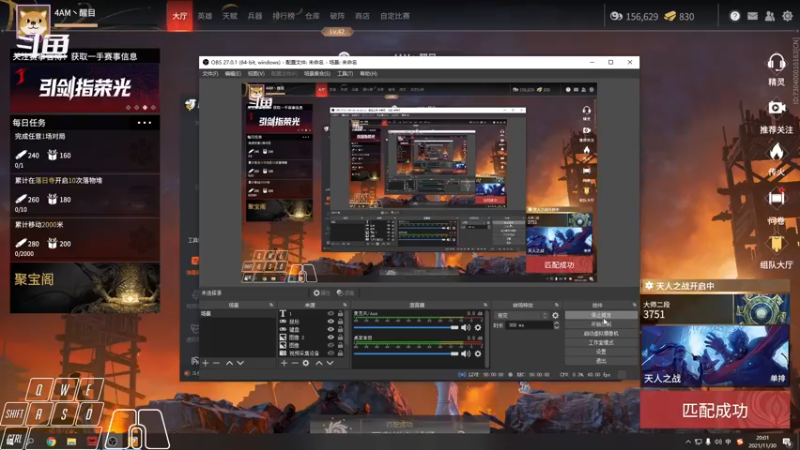Click the transition duration 300 ms field

click(529, 325)
